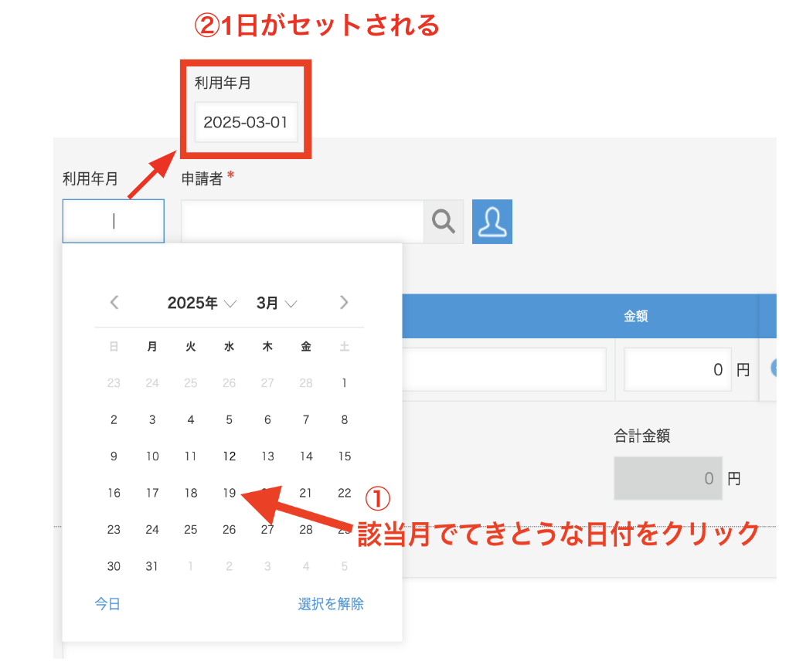The height and width of the screenshot is (672, 796).
Task: Click the magnifier search icon beside 申請者 field
Action: click(x=444, y=221)
